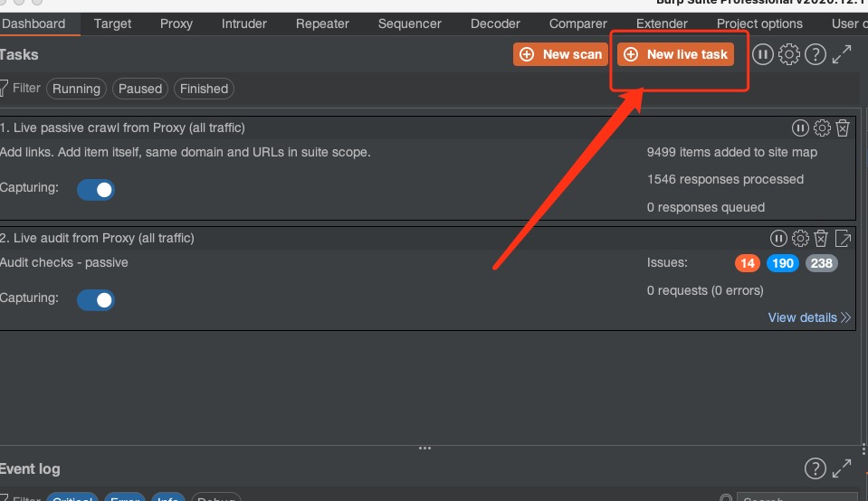This screenshot has width=868, height=501.
Task: Toggle the Error event log filter
Action: click(x=125, y=496)
